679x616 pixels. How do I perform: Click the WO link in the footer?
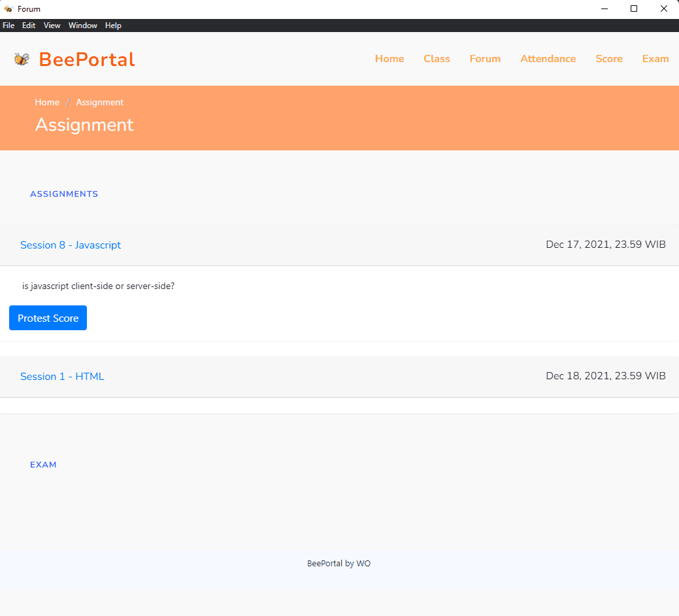(x=363, y=563)
